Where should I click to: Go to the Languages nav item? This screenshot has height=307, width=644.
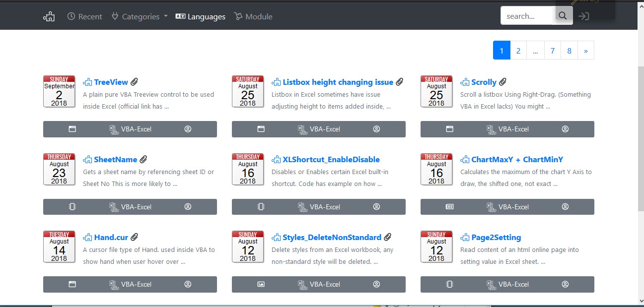(x=201, y=16)
